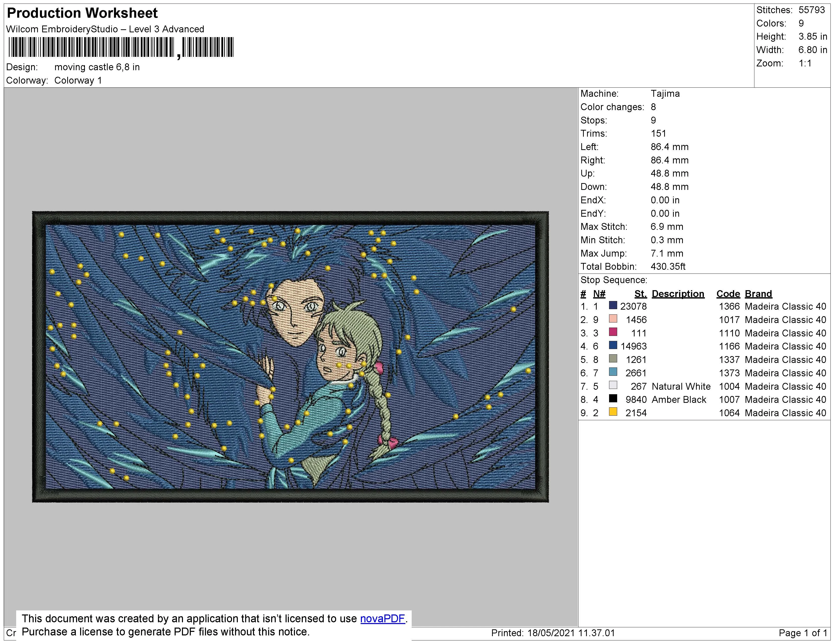Click 'Natural White' description text
Image resolution: width=834 pixels, height=644 pixels.
click(681, 386)
